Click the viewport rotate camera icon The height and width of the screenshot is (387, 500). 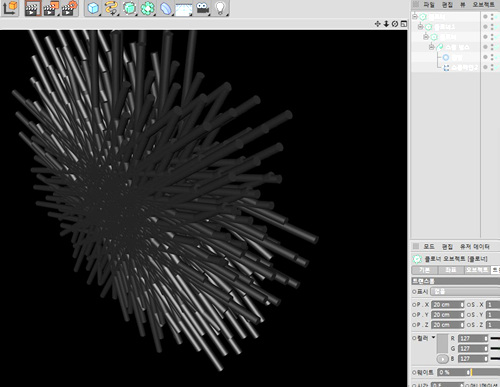(395, 24)
